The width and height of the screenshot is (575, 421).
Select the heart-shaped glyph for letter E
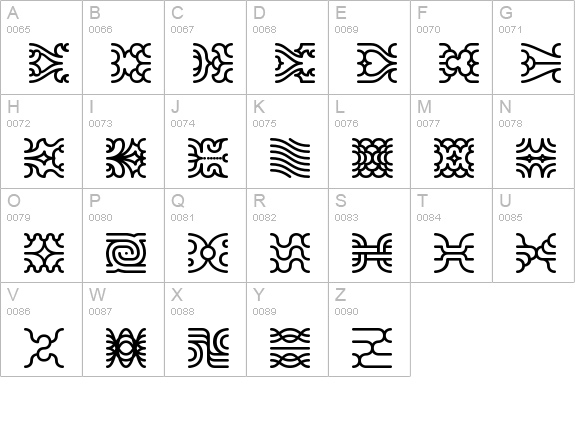pyautogui.click(x=377, y=63)
